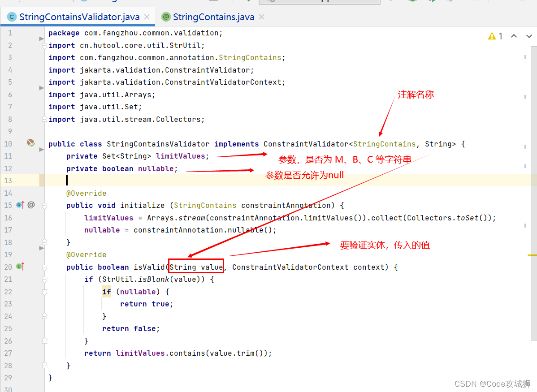Click the gutter icon on line 10
537x392 pixels.
(31, 143)
